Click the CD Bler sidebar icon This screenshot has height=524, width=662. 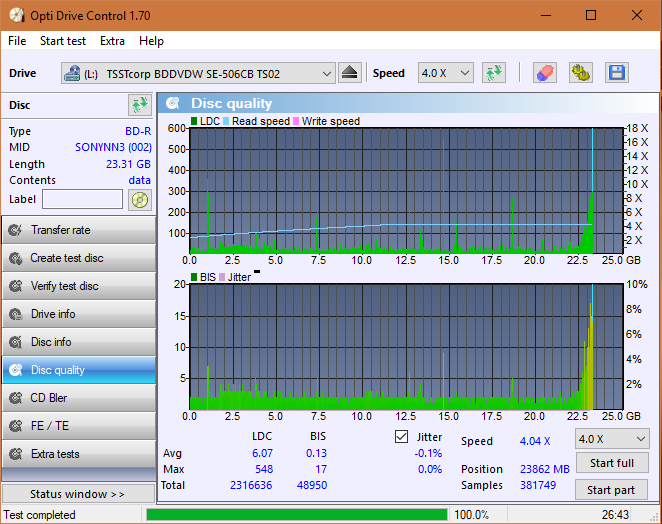pyautogui.click(x=16, y=398)
